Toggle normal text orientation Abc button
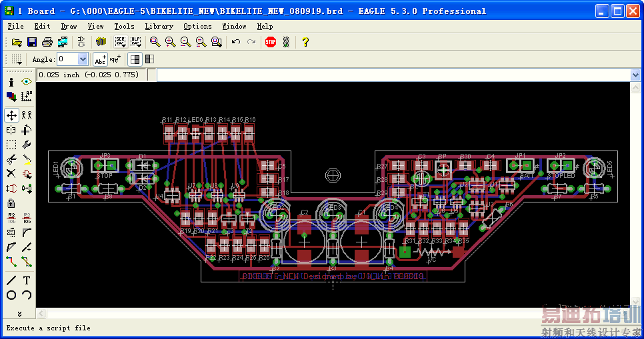Viewport: 644px width, 339px height. click(x=99, y=59)
